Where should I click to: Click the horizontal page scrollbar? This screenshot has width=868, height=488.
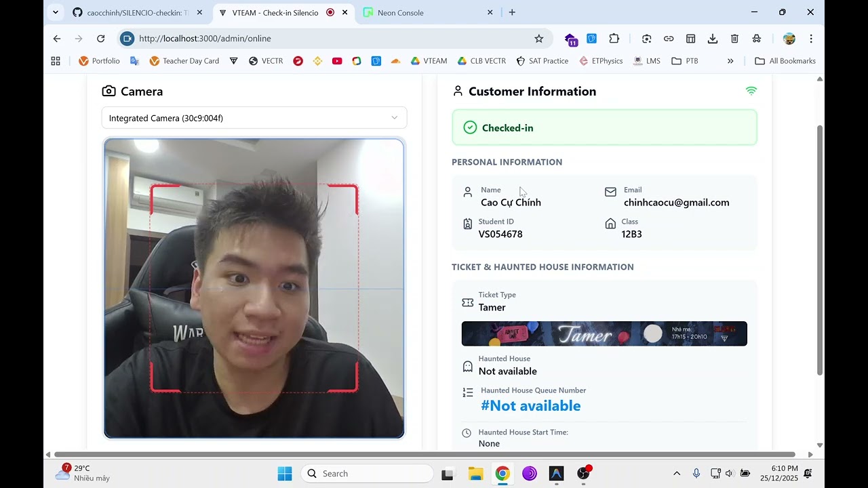tap(425, 454)
